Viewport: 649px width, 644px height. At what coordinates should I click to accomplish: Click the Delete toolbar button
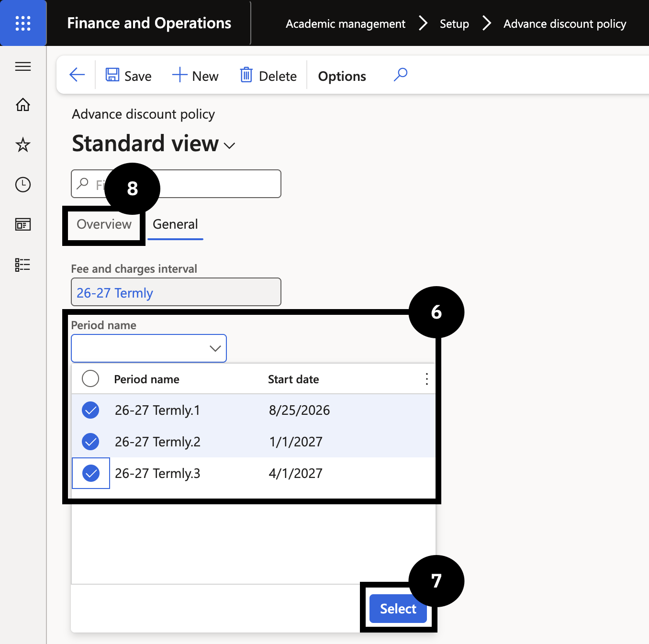pos(268,76)
